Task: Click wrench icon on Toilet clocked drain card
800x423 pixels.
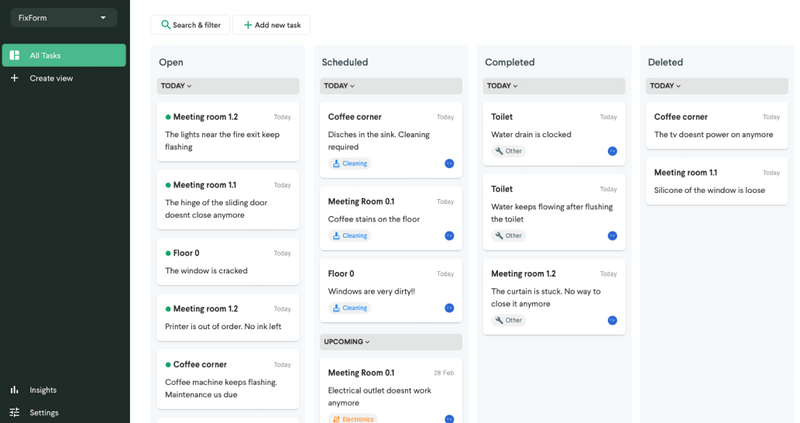Action: pos(499,151)
